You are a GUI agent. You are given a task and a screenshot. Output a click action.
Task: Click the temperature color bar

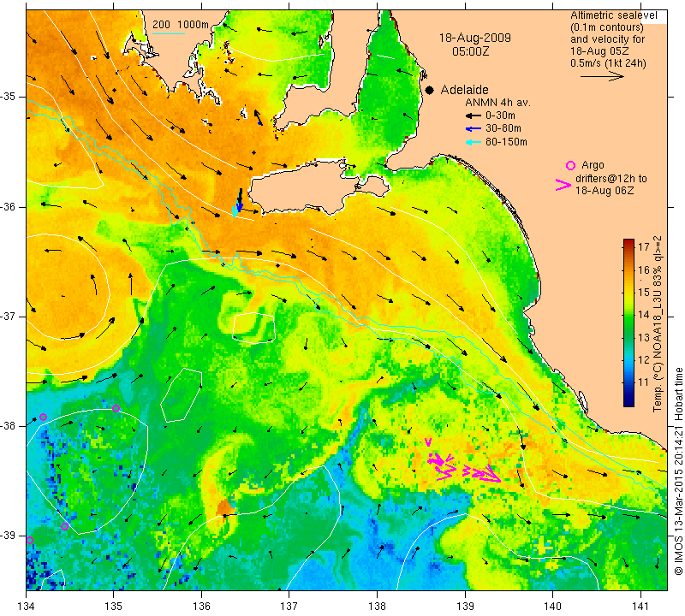(628, 323)
